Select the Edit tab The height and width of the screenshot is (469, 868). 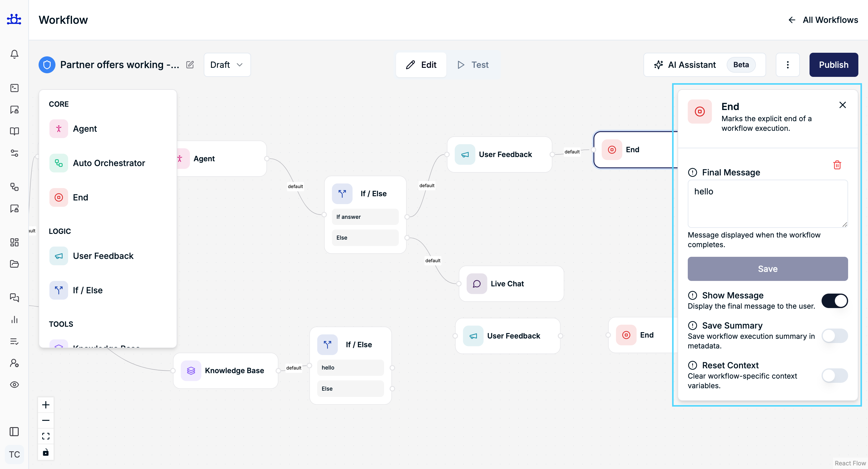click(x=421, y=65)
